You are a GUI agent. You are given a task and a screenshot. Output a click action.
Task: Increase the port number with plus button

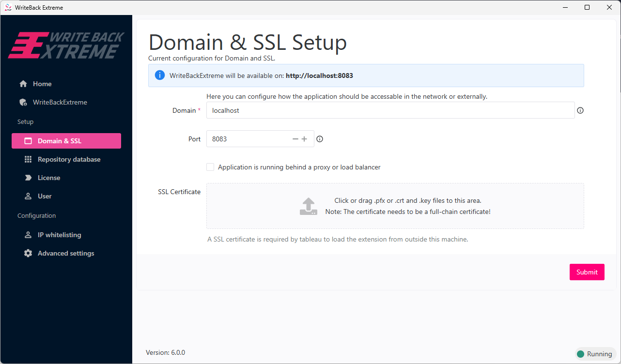pos(304,139)
